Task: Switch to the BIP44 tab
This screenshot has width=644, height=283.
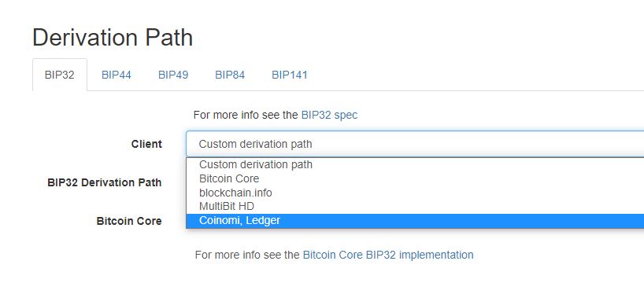Action: tap(117, 75)
